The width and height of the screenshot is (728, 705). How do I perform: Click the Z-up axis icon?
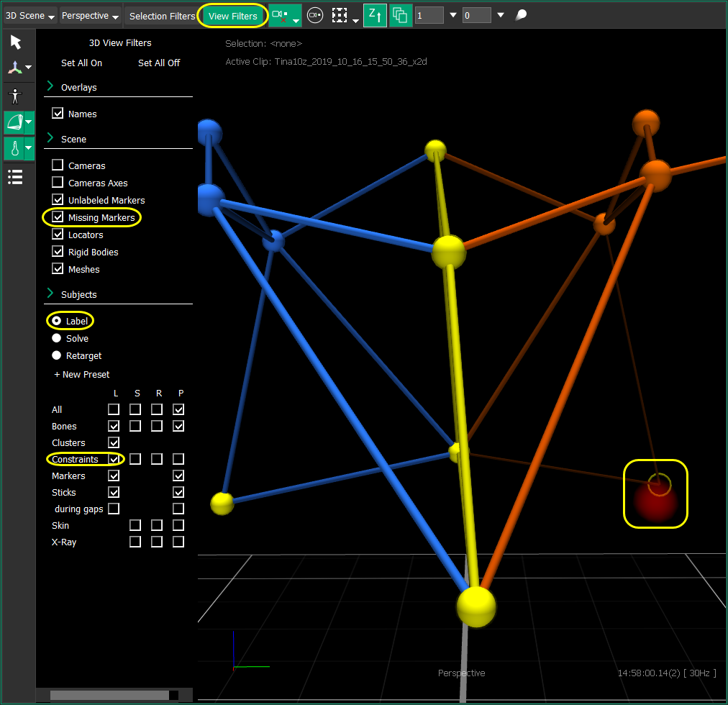click(375, 15)
